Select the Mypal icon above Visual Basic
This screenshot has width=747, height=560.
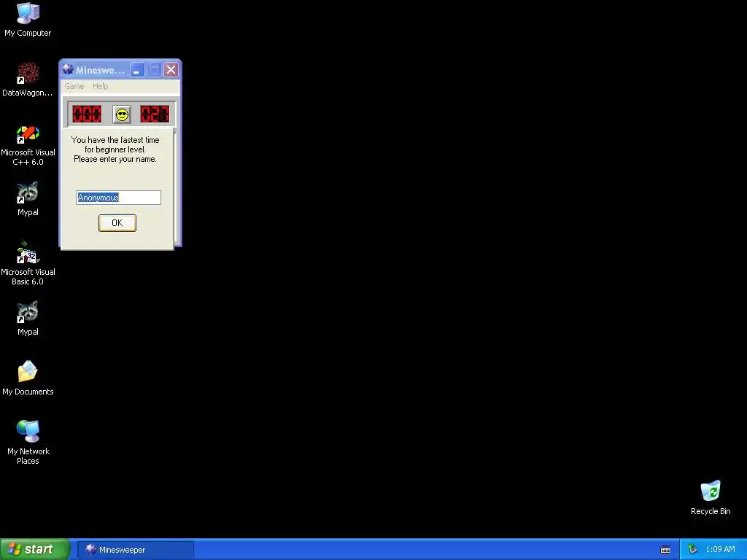click(28, 199)
